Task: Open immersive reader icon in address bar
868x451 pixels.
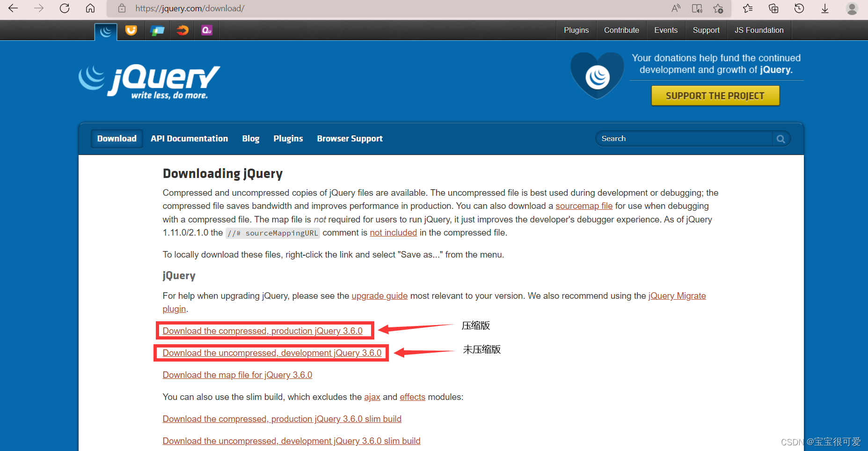Action: (697, 8)
